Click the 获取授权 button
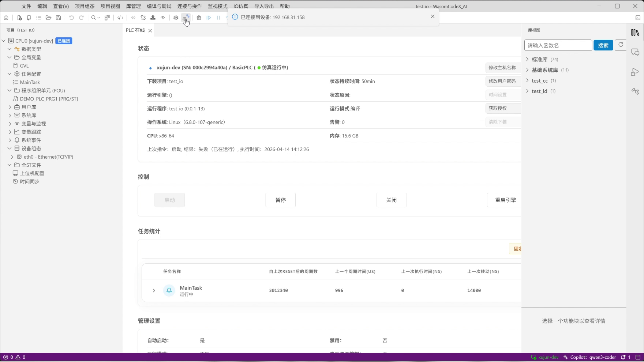Image resolution: width=644 pixels, height=362 pixels. coord(503,108)
